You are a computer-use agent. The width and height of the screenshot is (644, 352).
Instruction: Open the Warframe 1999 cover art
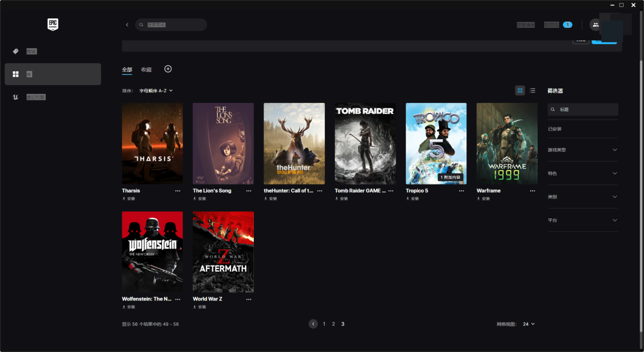[x=507, y=143]
